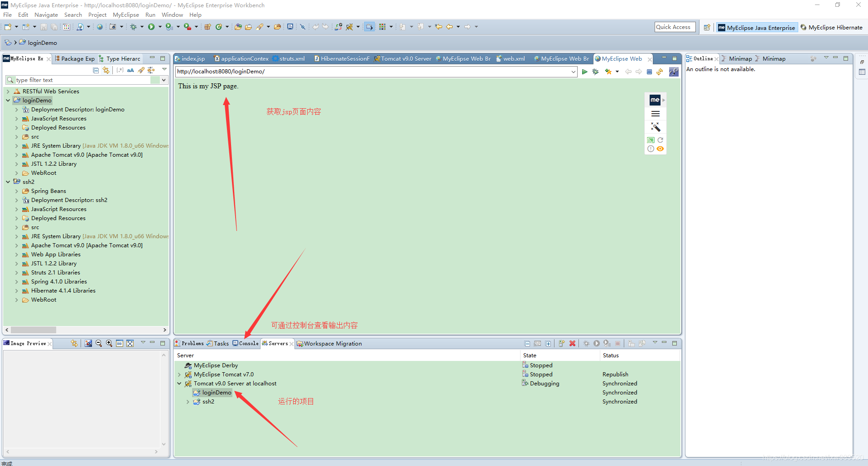Click the browser Stop button icon
868x466 pixels.
[649, 72]
